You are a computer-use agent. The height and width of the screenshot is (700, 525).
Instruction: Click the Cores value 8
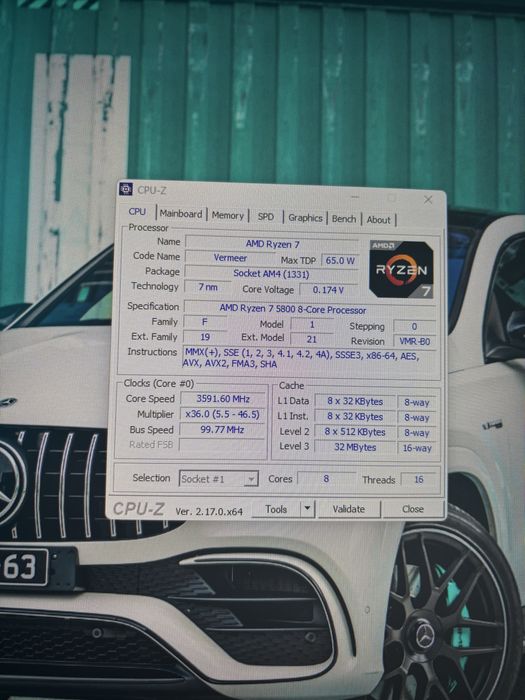(x=326, y=479)
